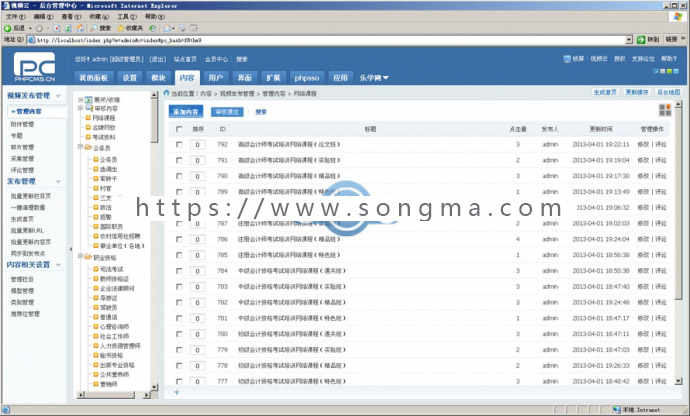Open the 文件 (File) menu
The width and height of the screenshot is (690, 416).
(15, 16)
